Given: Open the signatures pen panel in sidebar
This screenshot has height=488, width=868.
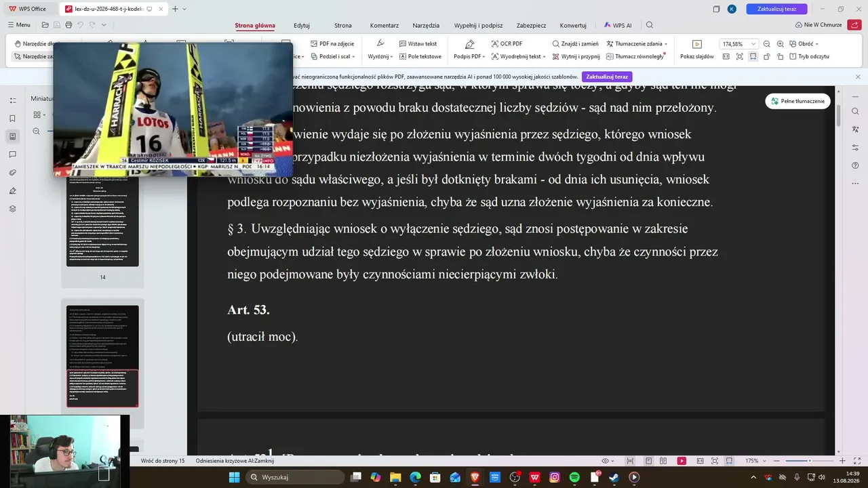Looking at the screenshot, I should point(13,190).
